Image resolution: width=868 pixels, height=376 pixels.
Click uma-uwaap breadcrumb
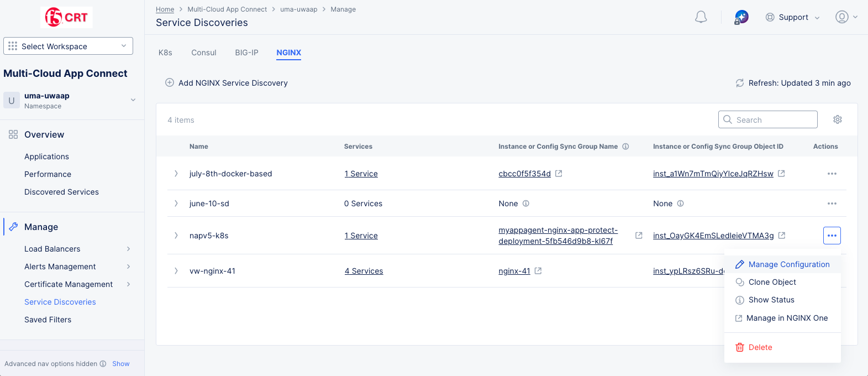click(299, 9)
